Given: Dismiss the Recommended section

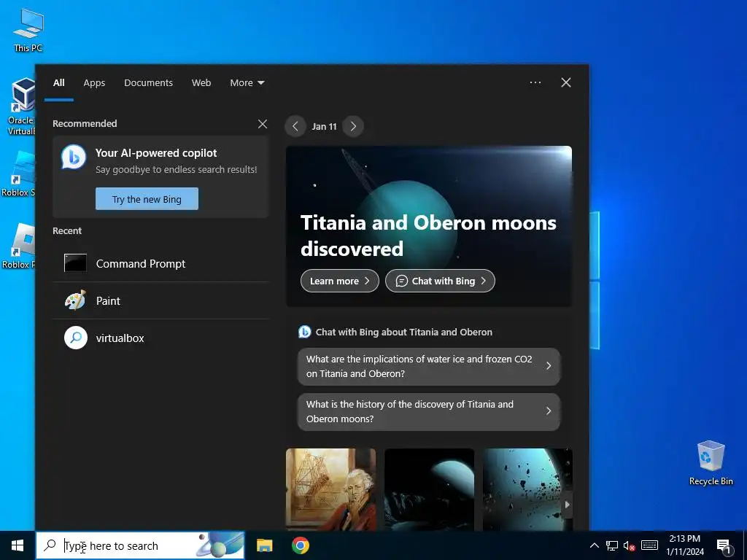Looking at the screenshot, I should tap(263, 124).
